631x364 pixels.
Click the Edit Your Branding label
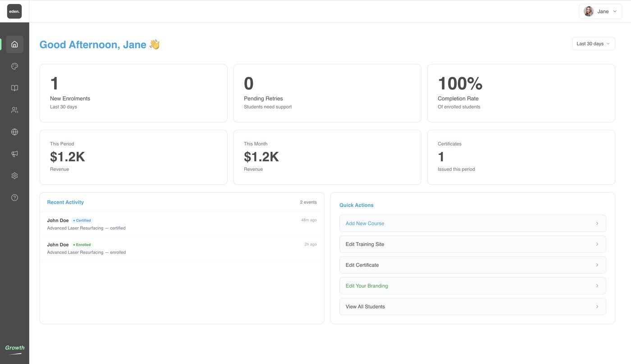coord(366,286)
